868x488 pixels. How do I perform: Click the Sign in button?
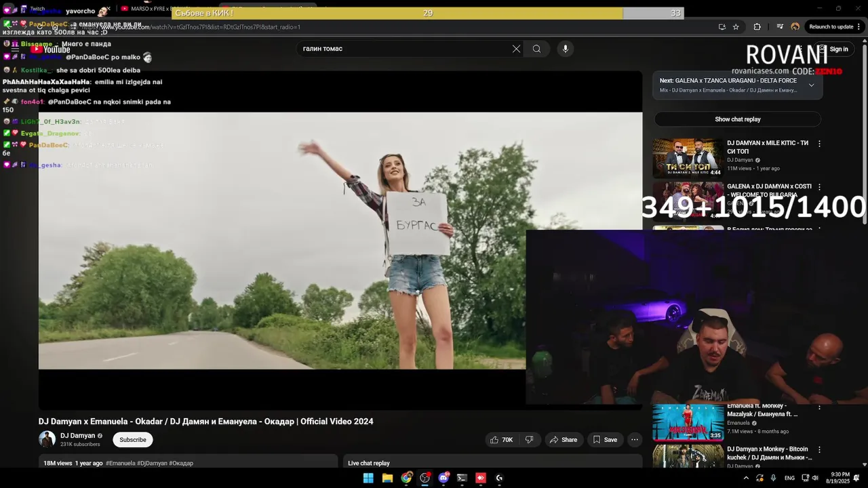[833, 49]
